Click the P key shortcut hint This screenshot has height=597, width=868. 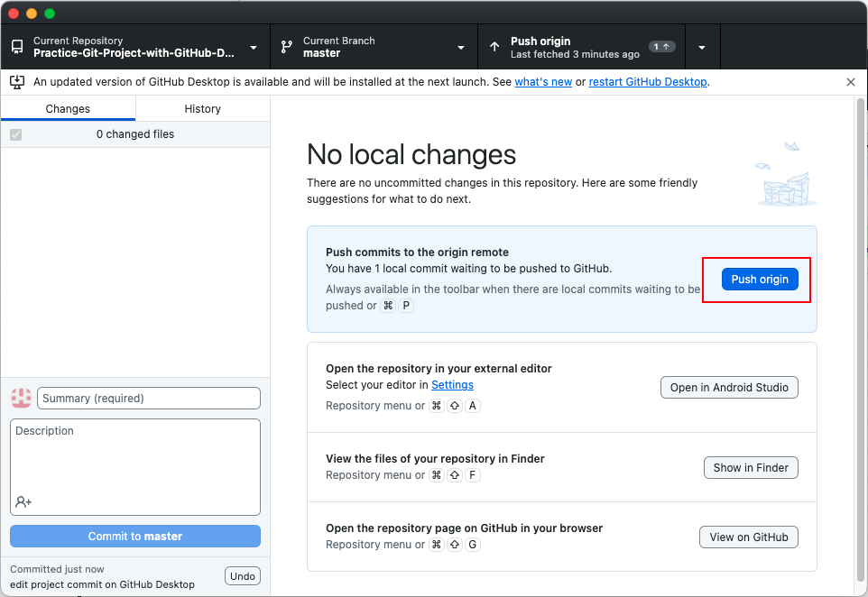pyautogui.click(x=406, y=306)
